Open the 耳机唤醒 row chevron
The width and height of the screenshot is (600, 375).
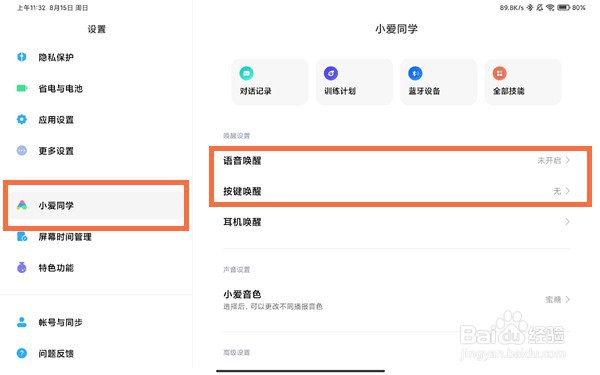568,222
